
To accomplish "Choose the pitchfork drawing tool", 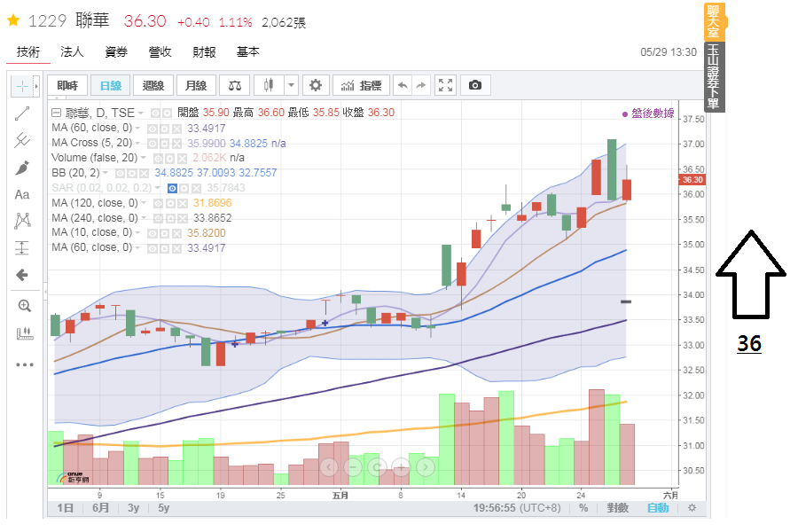I will pyautogui.click(x=22, y=140).
